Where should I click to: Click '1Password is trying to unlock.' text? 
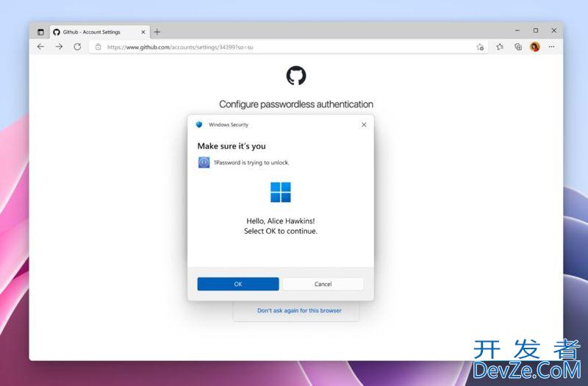[251, 162]
